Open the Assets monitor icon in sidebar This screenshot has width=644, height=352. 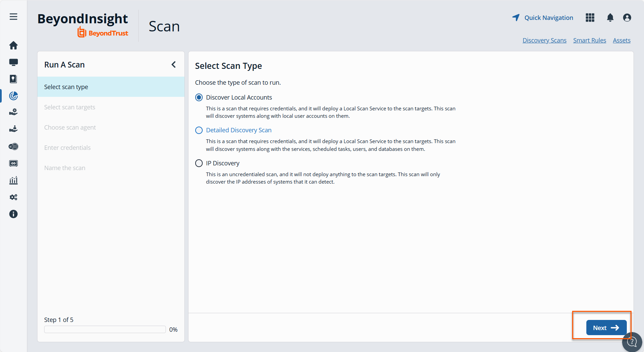(13, 62)
